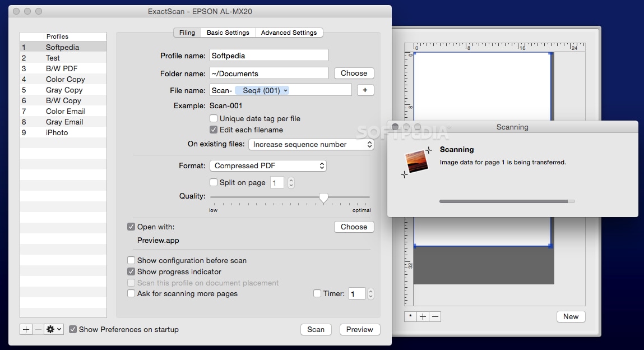Add a file name token with plus button

(x=365, y=90)
